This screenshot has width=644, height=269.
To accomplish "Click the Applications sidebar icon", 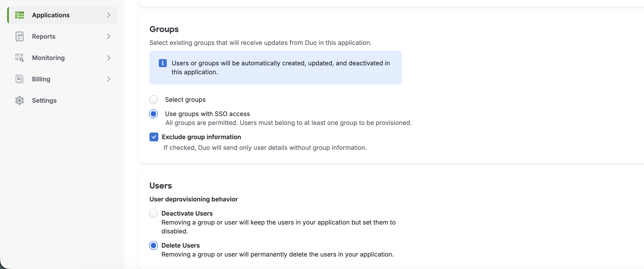I will click(x=20, y=15).
